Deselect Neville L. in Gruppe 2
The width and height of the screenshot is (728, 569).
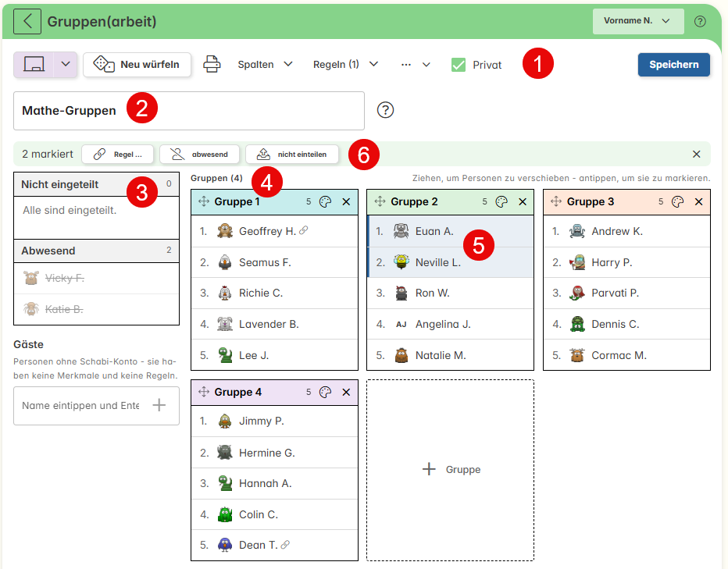451,262
